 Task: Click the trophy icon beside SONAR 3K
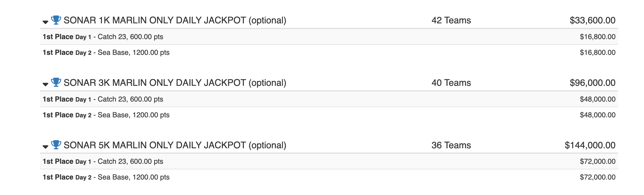56,82
